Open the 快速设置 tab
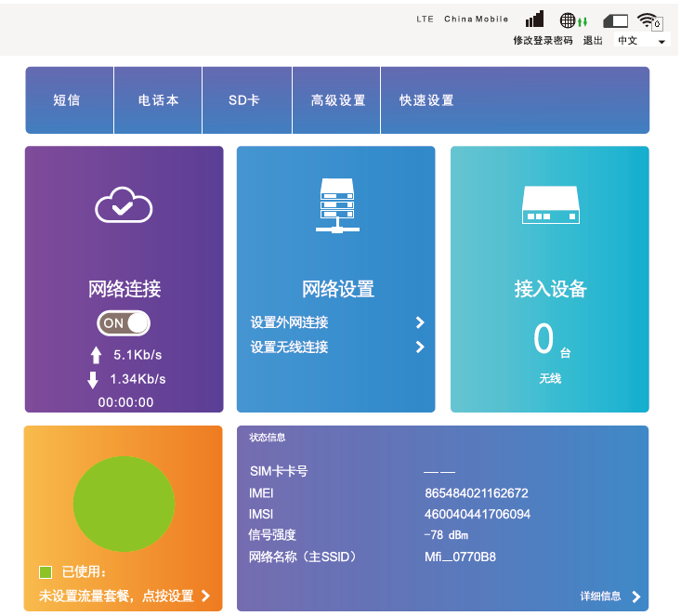 tap(426, 100)
